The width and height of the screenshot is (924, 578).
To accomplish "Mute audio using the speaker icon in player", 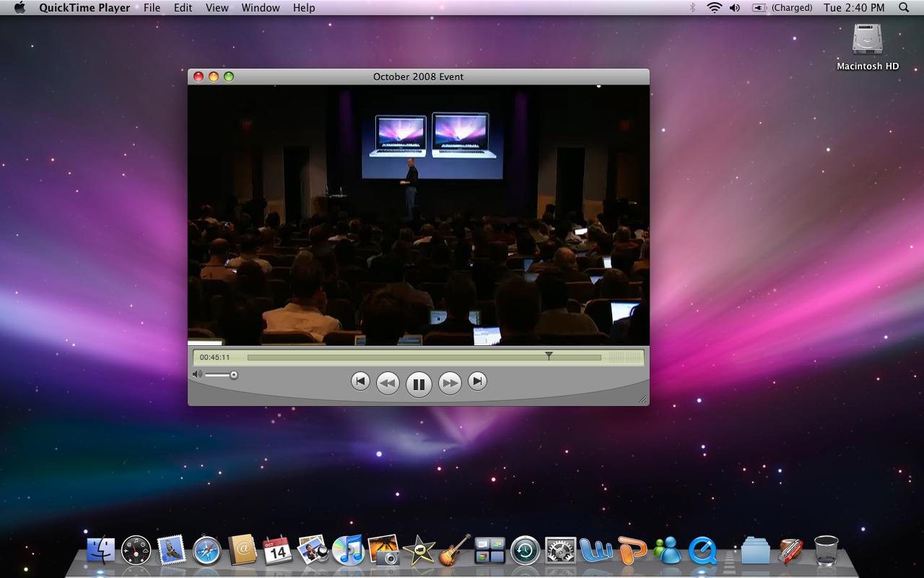I will pyautogui.click(x=197, y=374).
